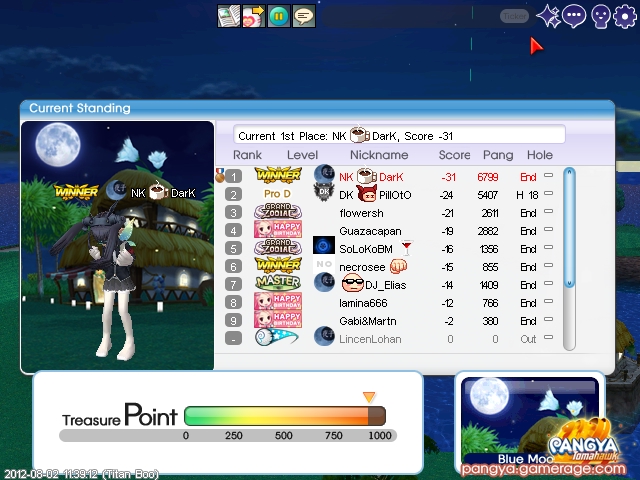The width and height of the screenshot is (640, 480).
Task: Click the Happy Birthday badge of lamina666
Action: [x=278, y=301]
